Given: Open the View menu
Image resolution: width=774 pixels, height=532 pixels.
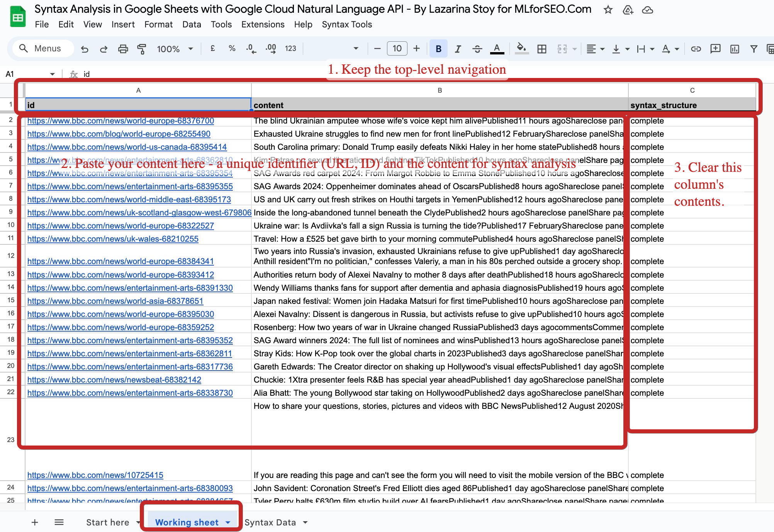Looking at the screenshot, I should (x=93, y=24).
